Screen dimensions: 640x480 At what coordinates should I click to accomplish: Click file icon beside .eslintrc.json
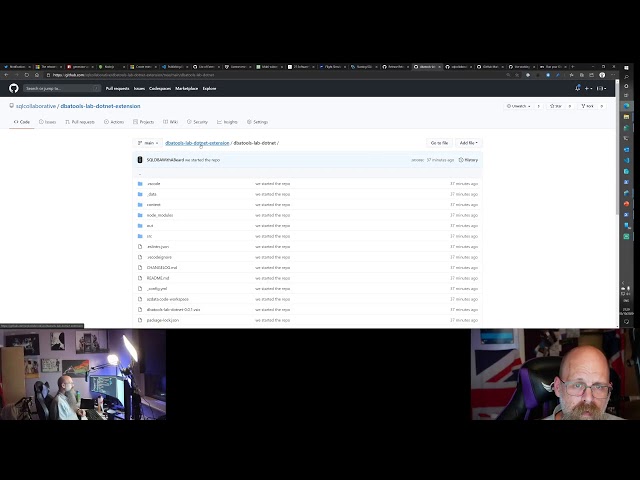(x=140, y=247)
